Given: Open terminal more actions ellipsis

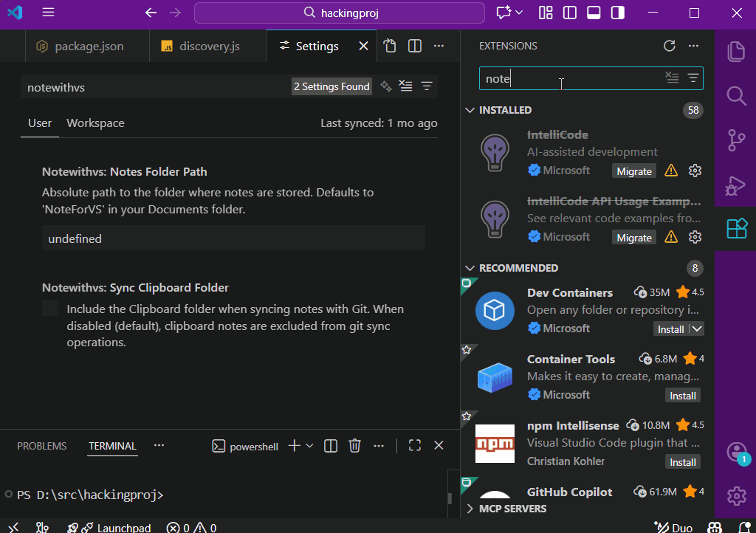Looking at the screenshot, I should (379, 446).
